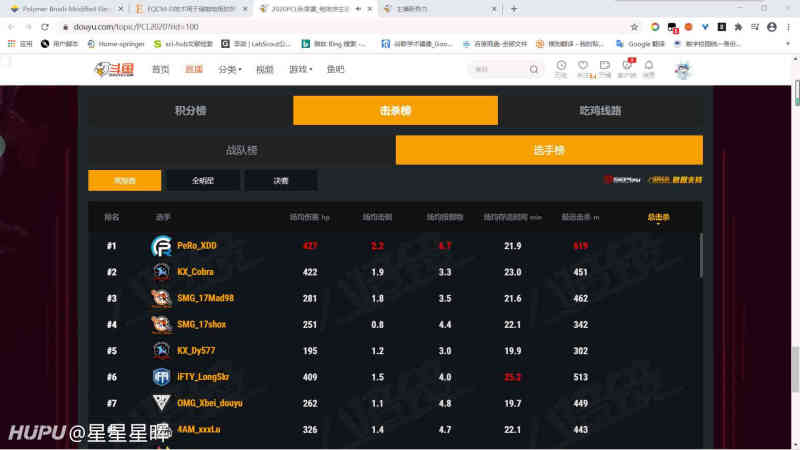Sort by the min survival time column header
The width and height of the screenshot is (800, 450).
pyautogui.click(x=513, y=217)
